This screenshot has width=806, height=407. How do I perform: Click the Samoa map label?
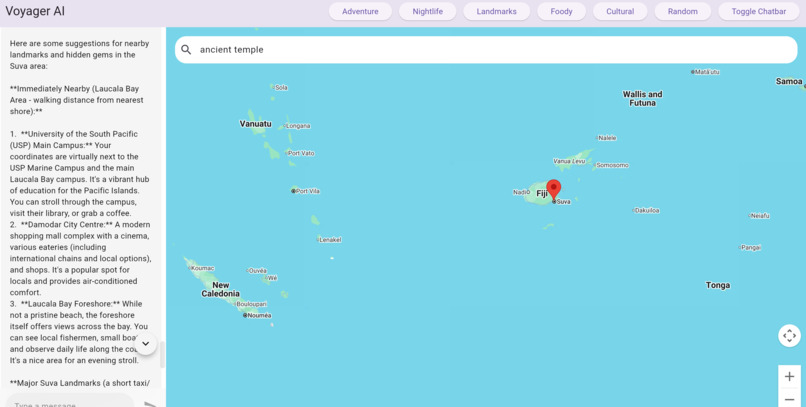(x=789, y=81)
